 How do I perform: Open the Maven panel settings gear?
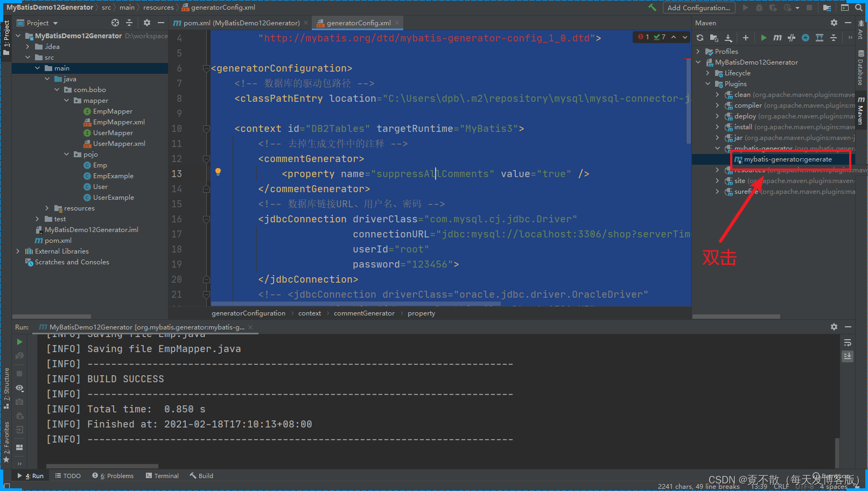(x=834, y=23)
